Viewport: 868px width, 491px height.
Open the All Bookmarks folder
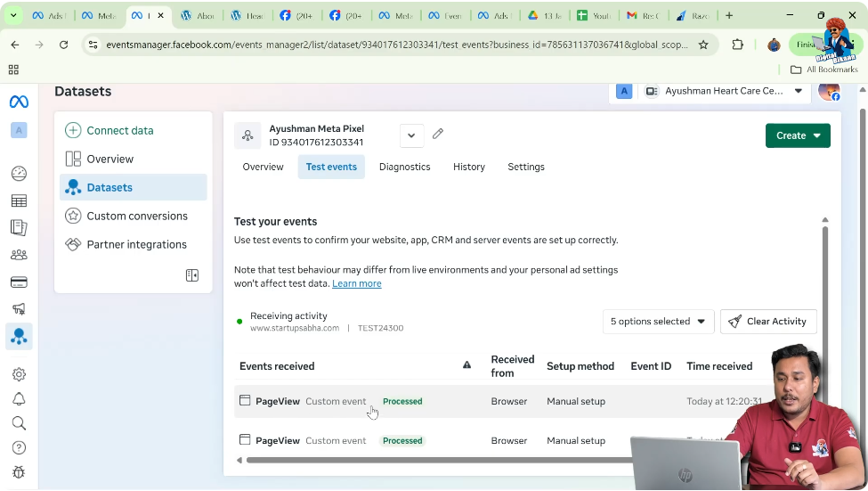(x=824, y=70)
